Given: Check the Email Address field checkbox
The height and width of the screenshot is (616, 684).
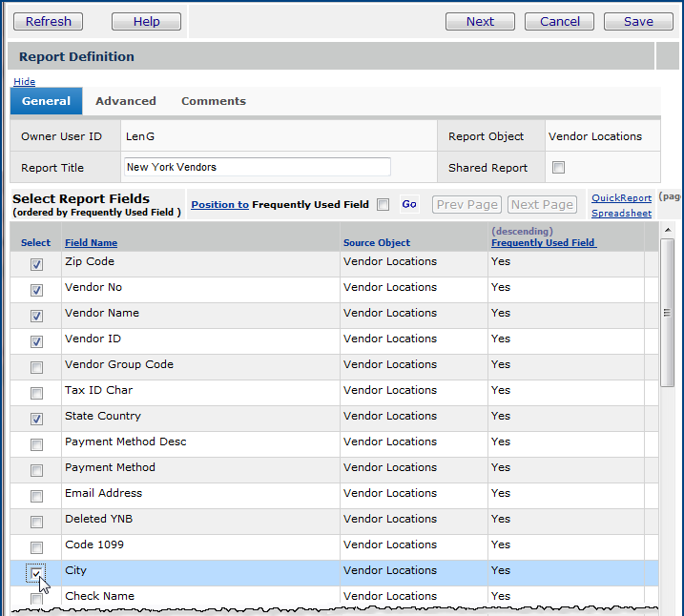Looking at the screenshot, I should [36, 496].
